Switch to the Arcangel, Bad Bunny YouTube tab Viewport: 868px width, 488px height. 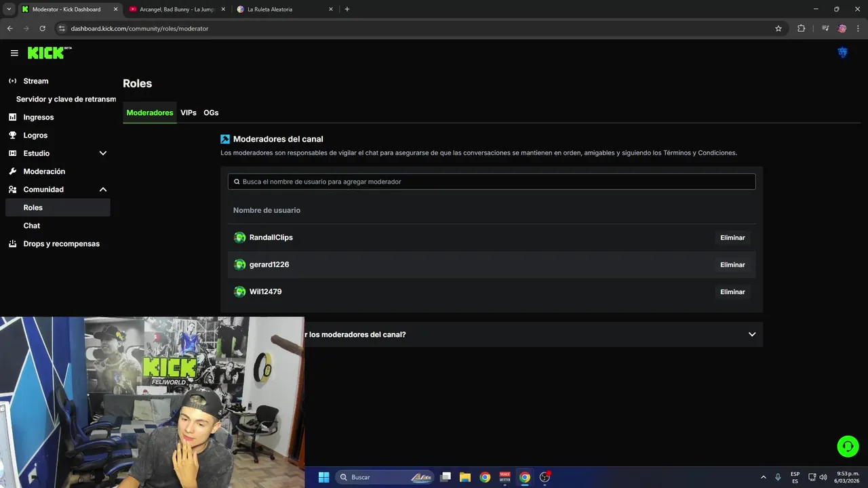coord(177,9)
